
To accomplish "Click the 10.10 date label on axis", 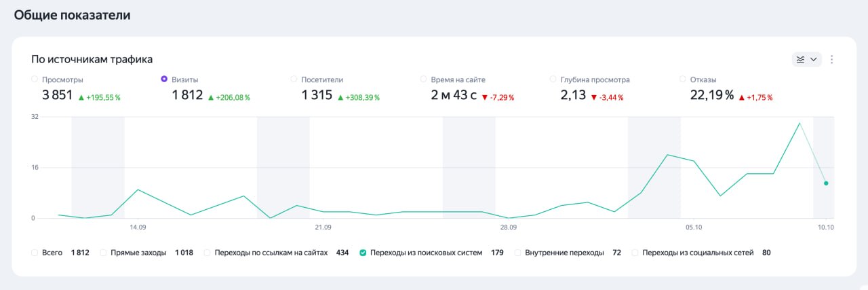I will click(825, 227).
